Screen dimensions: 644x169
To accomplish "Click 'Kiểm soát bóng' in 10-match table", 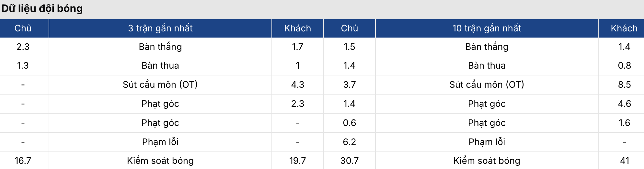I will coord(487,161).
